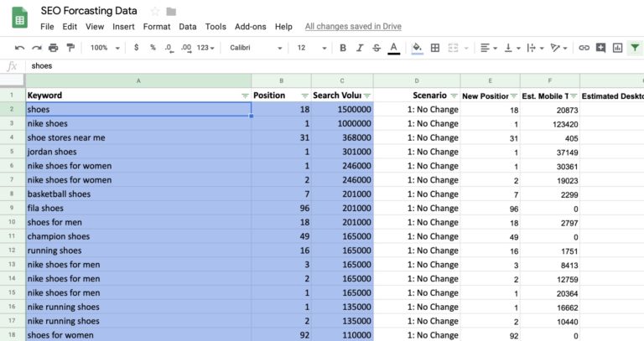This screenshot has height=341, width=644.
Task: Open the font size 12 dropdown
Action: (312, 48)
